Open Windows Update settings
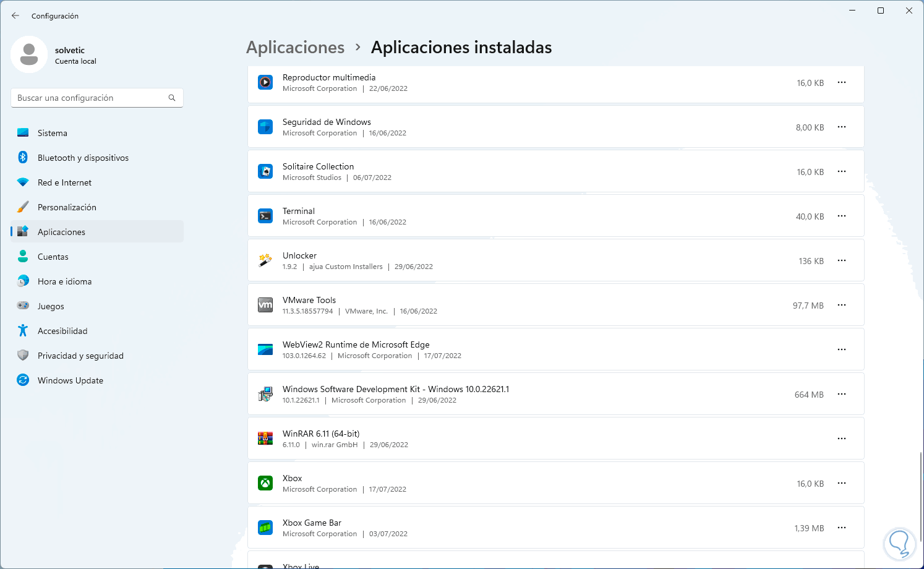 pos(70,380)
